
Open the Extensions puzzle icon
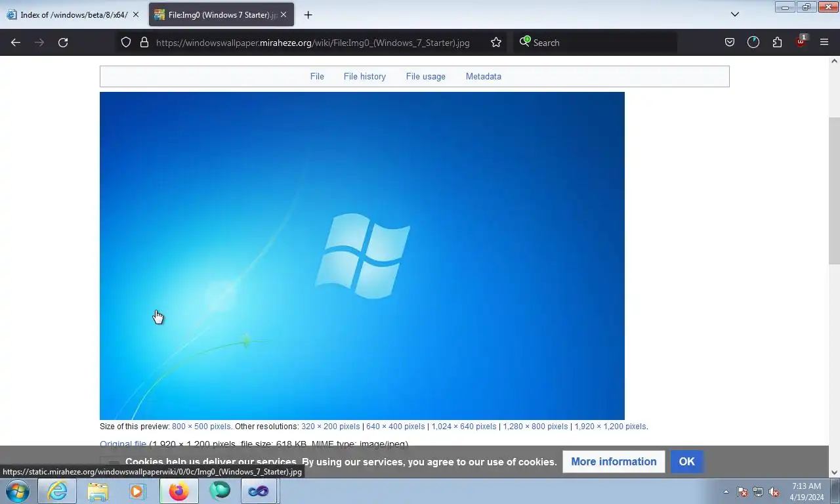[777, 43]
